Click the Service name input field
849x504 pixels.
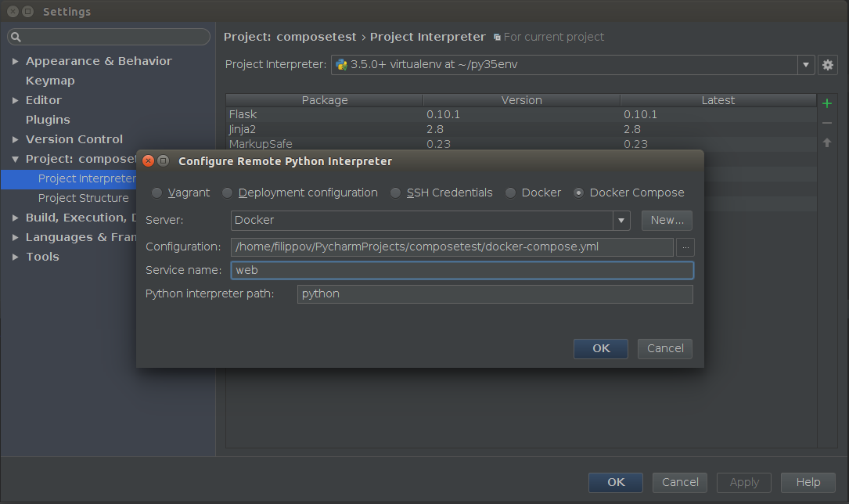(462, 270)
